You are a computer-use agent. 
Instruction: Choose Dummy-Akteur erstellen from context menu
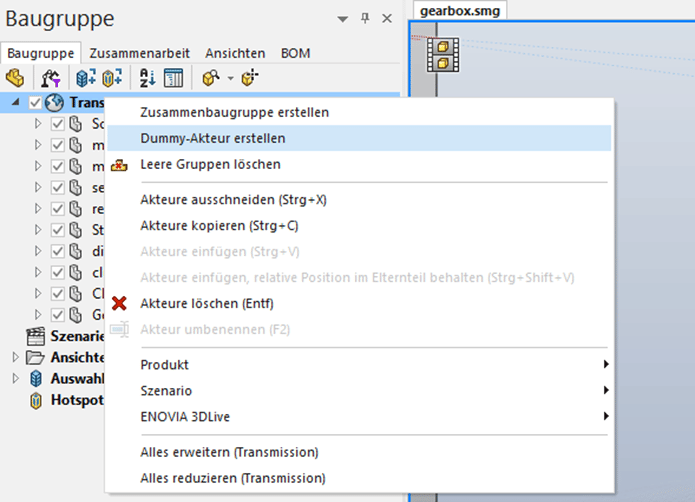point(212,138)
